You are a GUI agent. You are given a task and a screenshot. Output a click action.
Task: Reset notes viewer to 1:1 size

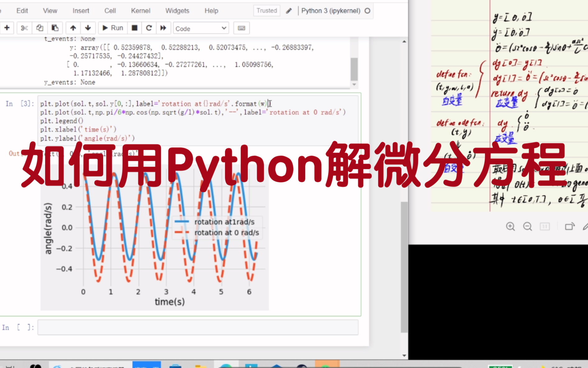pos(544,226)
